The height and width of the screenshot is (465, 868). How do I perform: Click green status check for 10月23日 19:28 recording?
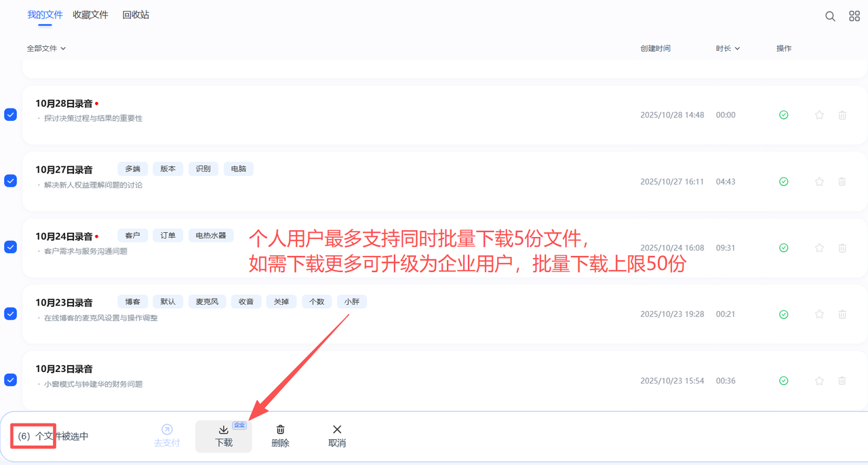(x=783, y=314)
